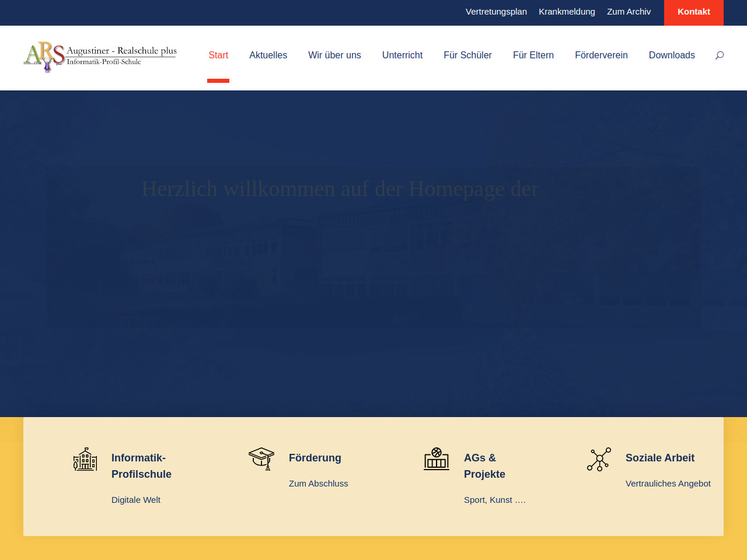Click the network nodes icon
Viewport: 747px width, 560px height.
(599, 460)
